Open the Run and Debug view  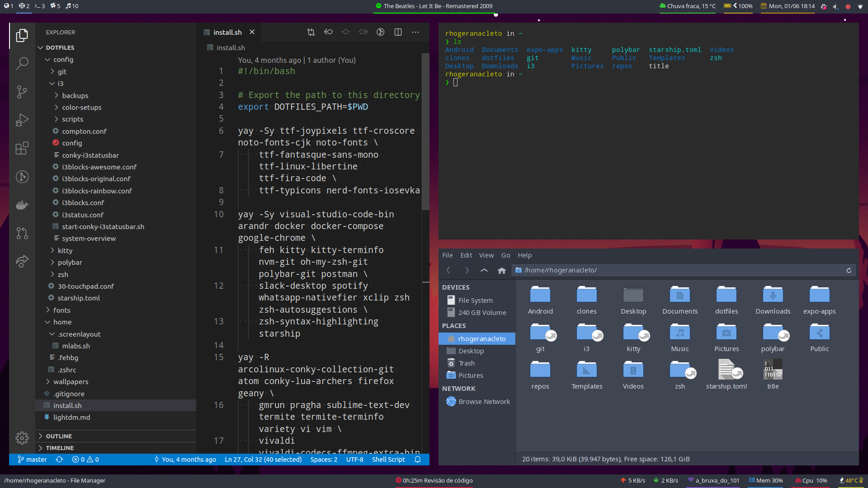click(22, 120)
